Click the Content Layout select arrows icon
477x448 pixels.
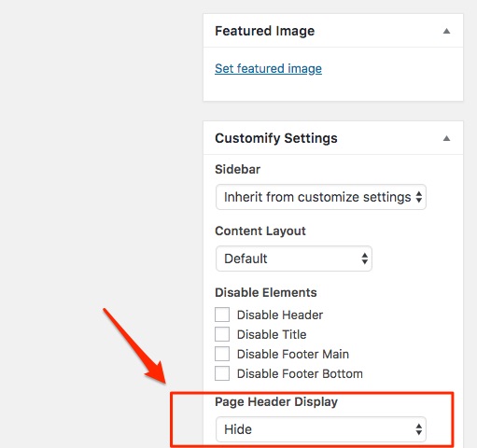[x=365, y=259]
